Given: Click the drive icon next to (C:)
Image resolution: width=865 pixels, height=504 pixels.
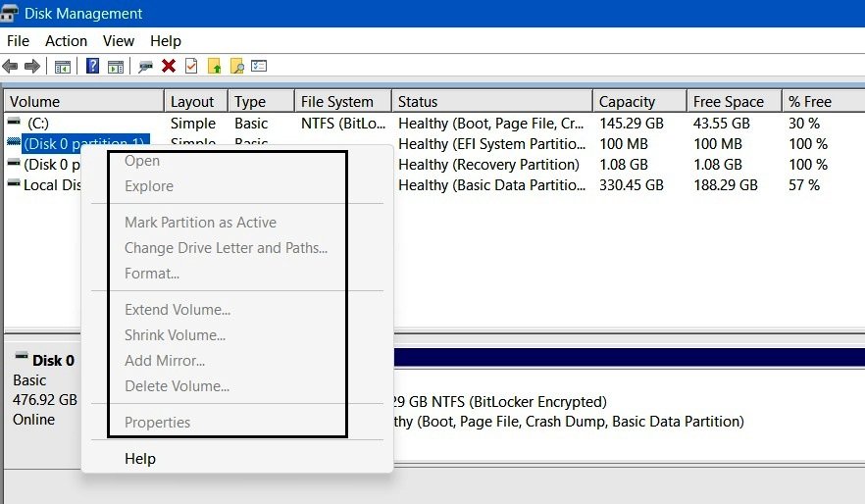Looking at the screenshot, I should (14, 122).
